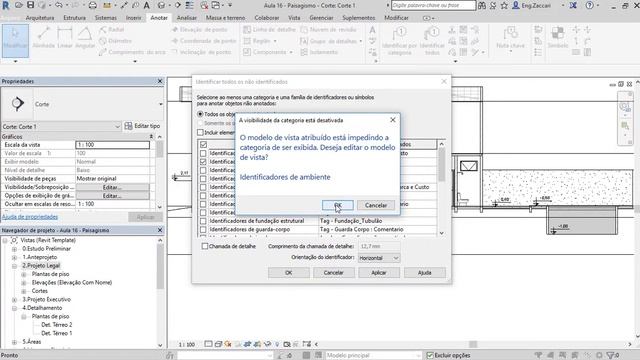Click the category list vertical scrollbar
This screenshot has height=360, width=640.
coord(441,189)
